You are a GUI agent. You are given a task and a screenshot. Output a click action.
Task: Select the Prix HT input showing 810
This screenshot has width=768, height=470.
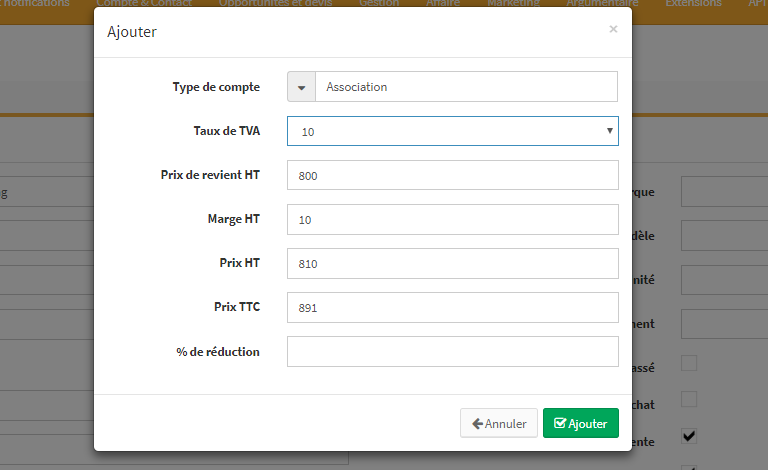tap(453, 263)
